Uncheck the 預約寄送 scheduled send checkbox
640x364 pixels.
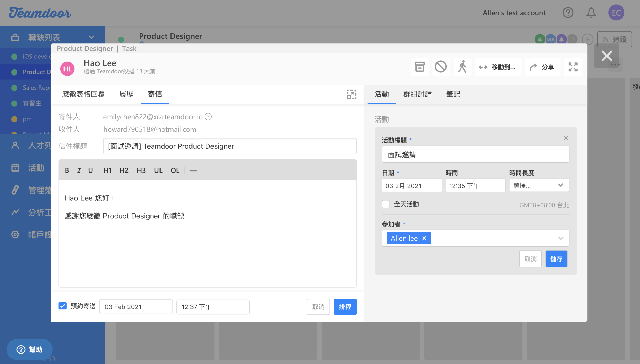tap(62, 306)
